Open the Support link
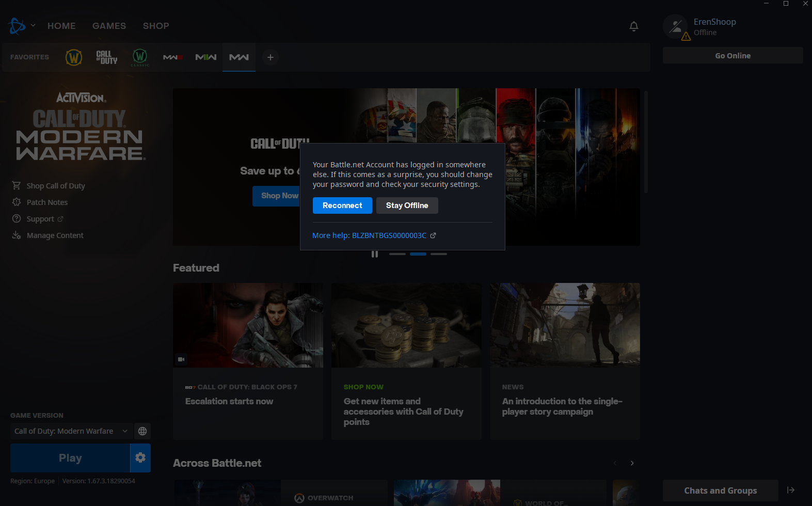The height and width of the screenshot is (506, 812). click(38, 219)
